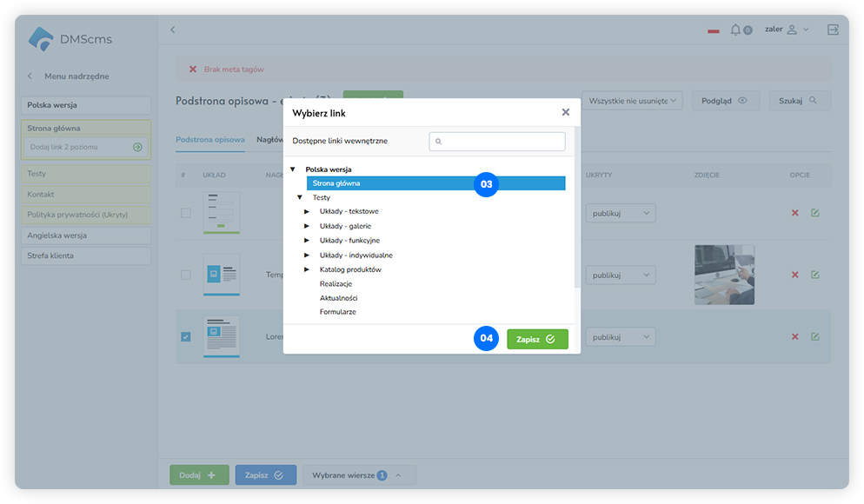Viewport: 864px width, 504px height.
Task: Delete first row using red X icon
Action: click(794, 213)
